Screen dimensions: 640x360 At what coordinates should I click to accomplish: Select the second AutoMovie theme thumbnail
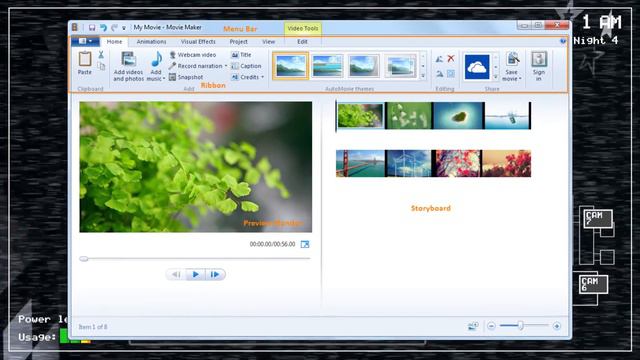coord(327,66)
